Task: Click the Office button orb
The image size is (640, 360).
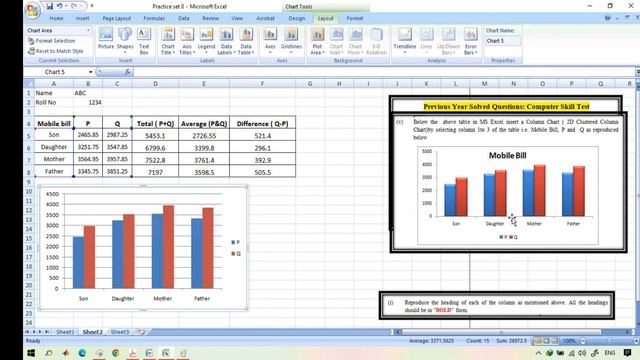Action: click(33, 10)
